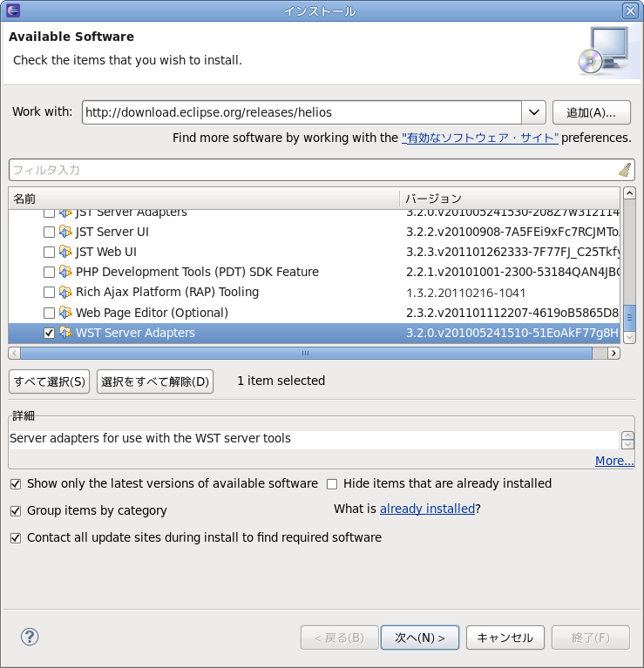Check the Rich Ajax Platform Tooling checkbox

coord(49,293)
